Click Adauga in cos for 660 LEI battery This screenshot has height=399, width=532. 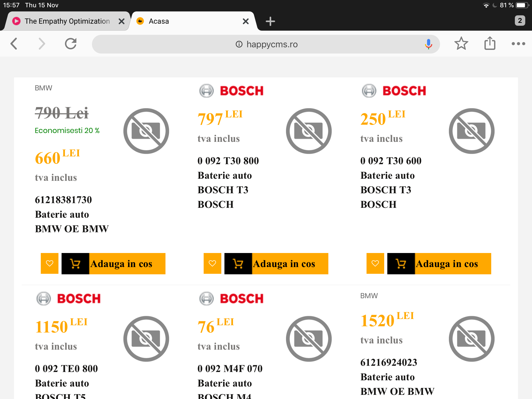[114, 263]
